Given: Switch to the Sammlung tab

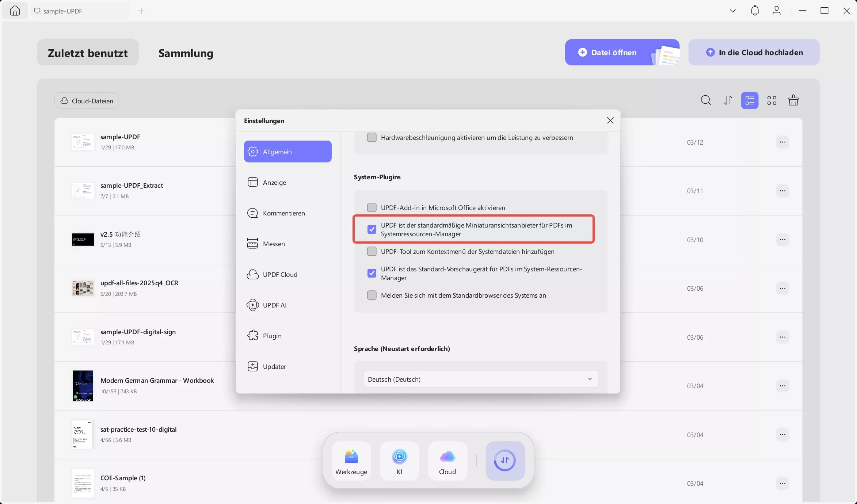Looking at the screenshot, I should [x=186, y=53].
